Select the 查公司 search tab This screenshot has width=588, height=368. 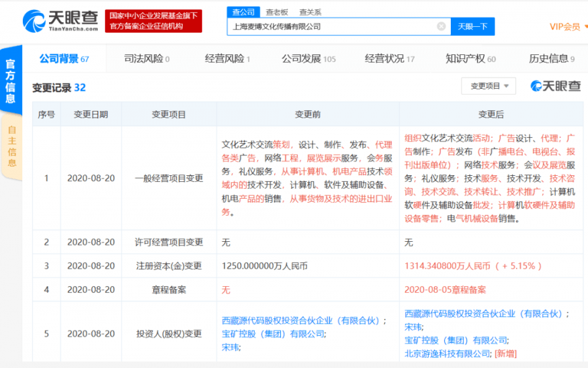(x=244, y=12)
